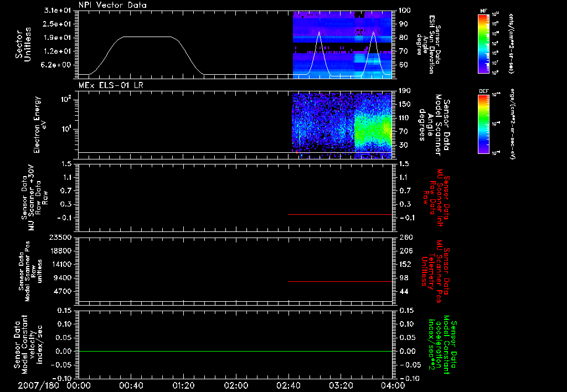Click the "Model Scanner Pos Raw unitless" axis title
Viewport: 567px width, 392px height.
pyautogui.click(x=31, y=271)
